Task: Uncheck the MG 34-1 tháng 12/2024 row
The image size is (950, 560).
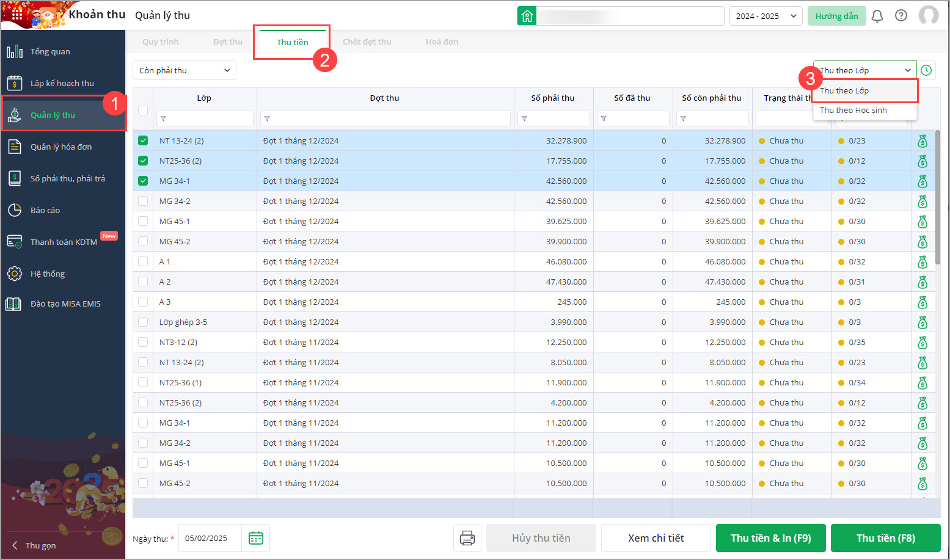Action: pos(143,181)
